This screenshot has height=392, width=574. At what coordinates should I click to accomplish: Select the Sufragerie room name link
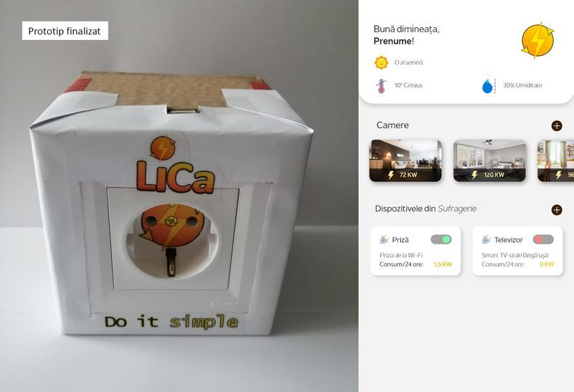(x=457, y=209)
